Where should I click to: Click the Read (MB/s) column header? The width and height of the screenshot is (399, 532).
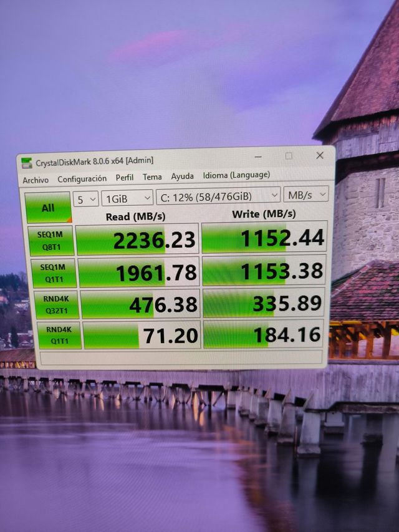[135, 217]
